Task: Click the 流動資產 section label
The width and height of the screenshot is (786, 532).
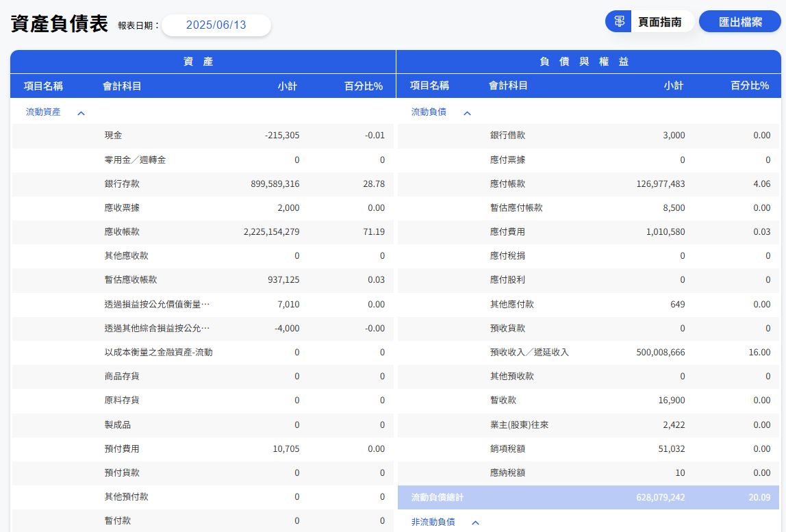Action: point(43,112)
